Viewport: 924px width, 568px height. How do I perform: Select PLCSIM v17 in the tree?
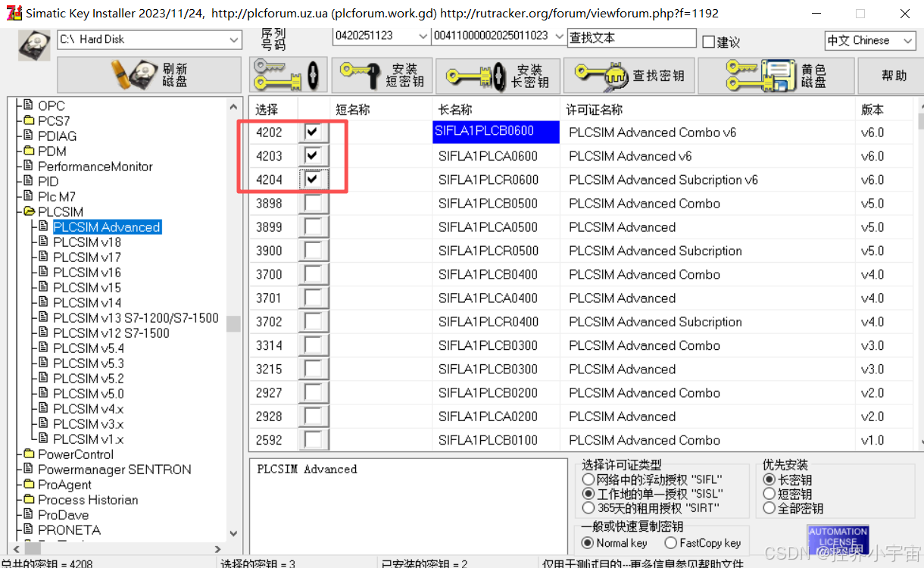click(87, 257)
